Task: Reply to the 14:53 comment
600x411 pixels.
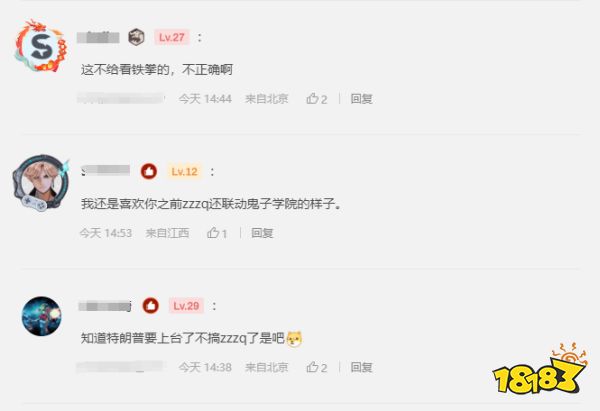Action: 262,233
